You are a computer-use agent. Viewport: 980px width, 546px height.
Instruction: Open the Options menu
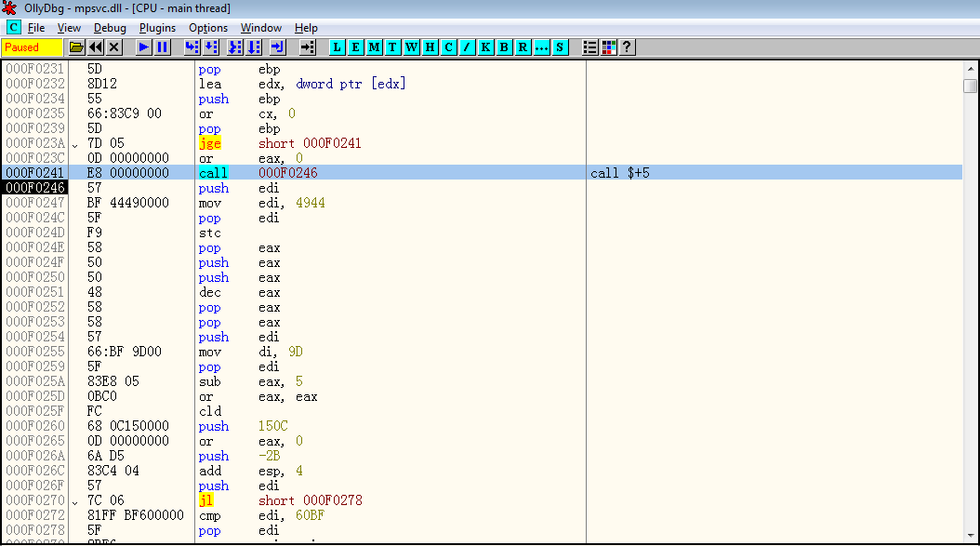208,28
